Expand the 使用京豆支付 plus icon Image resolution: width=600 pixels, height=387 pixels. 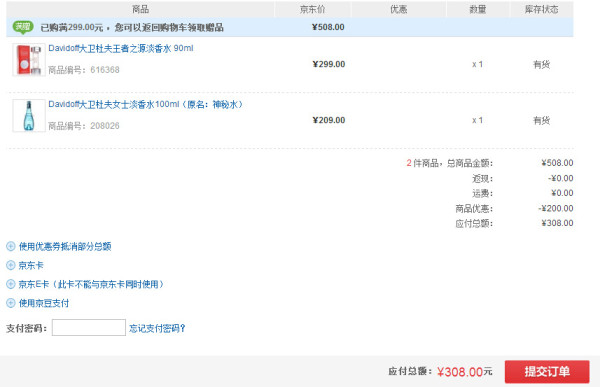click(11, 303)
